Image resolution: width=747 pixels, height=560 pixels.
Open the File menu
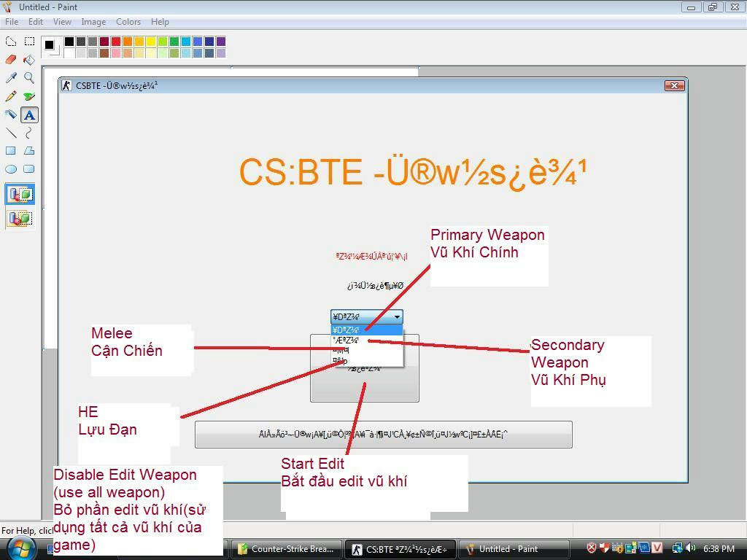pos(12,22)
